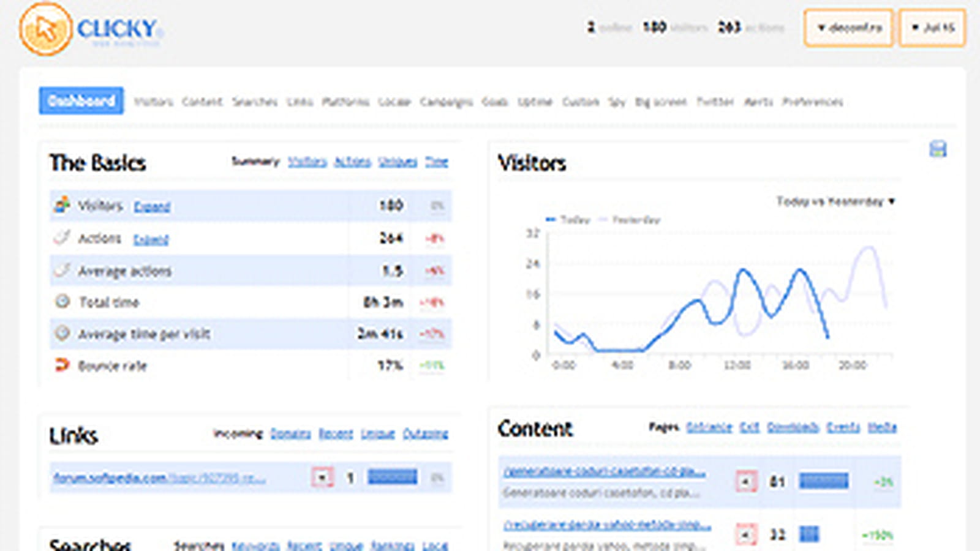Viewport: 980px width, 551px height.
Task: Open the arrow menu on forum.softpedia.com row
Action: pos(323,477)
